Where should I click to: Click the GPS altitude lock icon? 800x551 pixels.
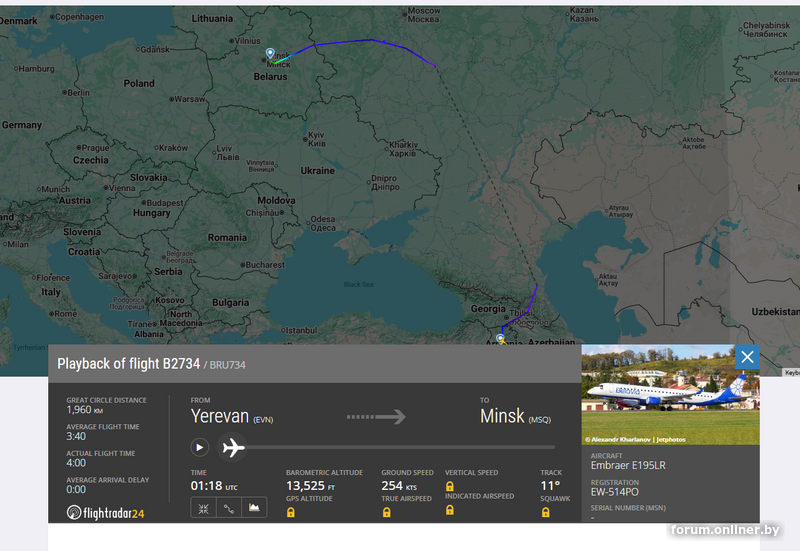291,512
